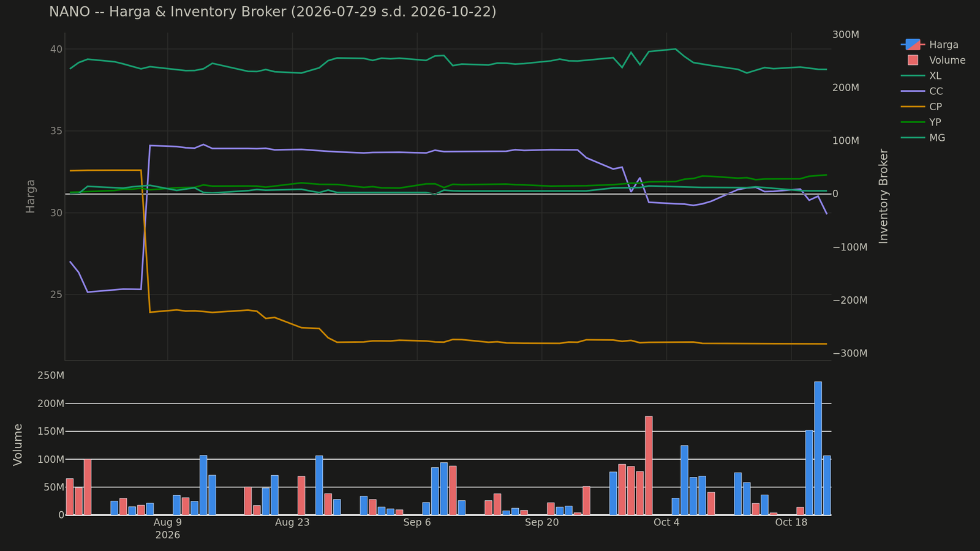Viewport: 980px width, 551px height.
Task: Click the "Oct 18" date tick label
Action: pyautogui.click(x=791, y=522)
